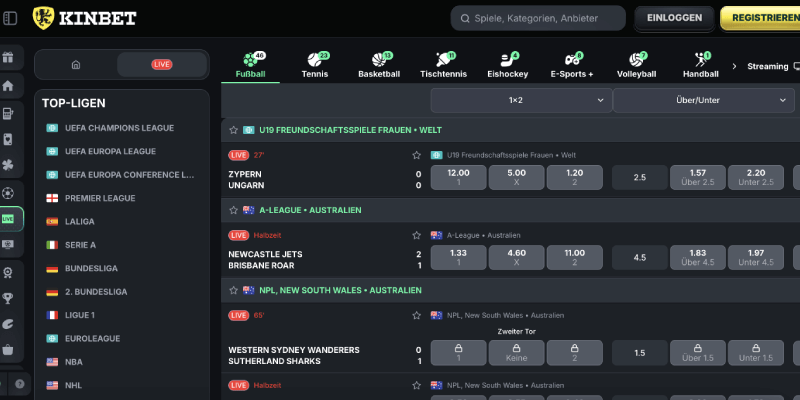Click the Kinbet logo
Screen dimensions: 800x400
(85, 18)
